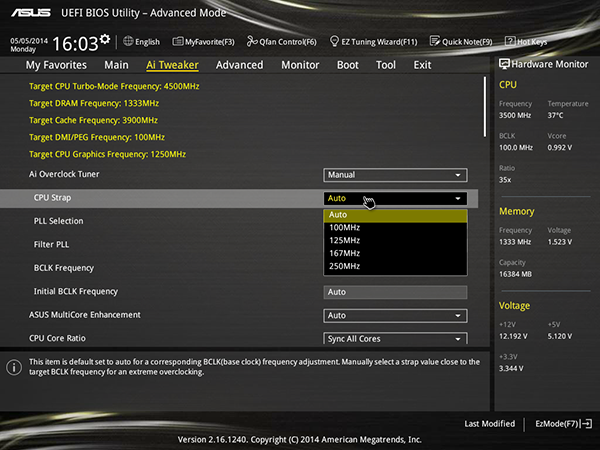Switch to My Favorites tab

[x=56, y=65]
